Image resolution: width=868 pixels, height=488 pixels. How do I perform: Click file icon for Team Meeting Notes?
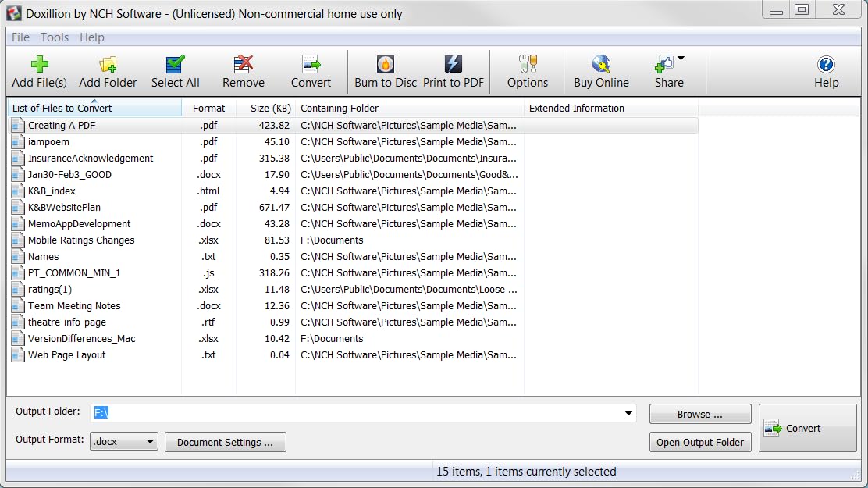(18, 306)
